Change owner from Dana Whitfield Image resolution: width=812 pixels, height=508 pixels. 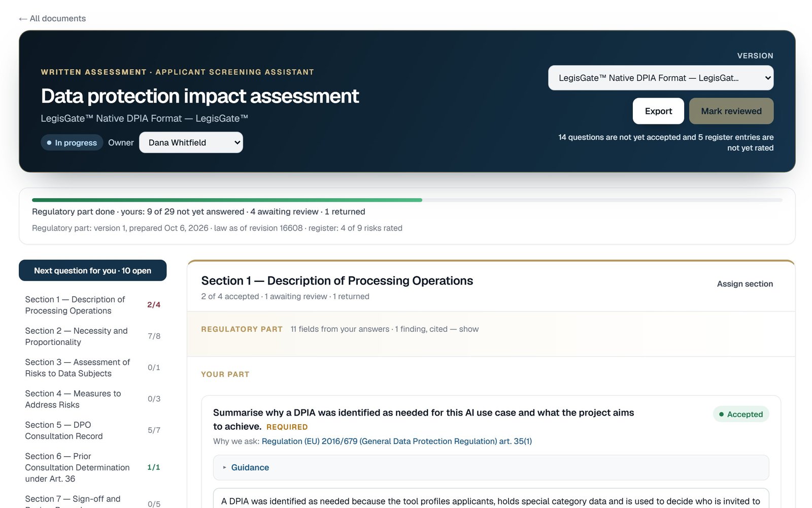tap(191, 143)
